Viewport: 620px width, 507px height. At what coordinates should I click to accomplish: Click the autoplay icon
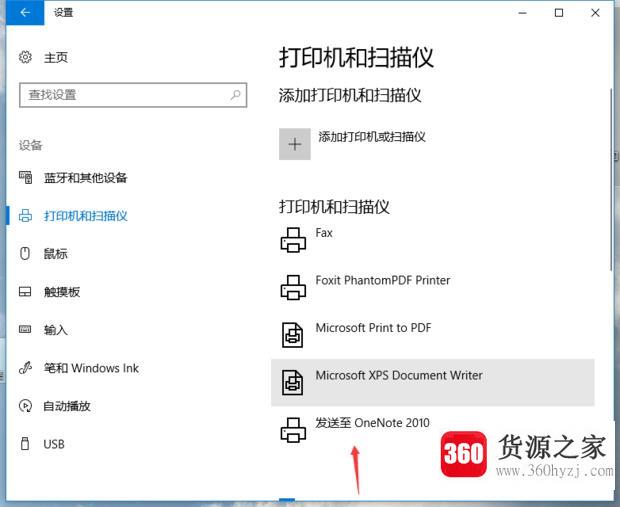(25, 406)
